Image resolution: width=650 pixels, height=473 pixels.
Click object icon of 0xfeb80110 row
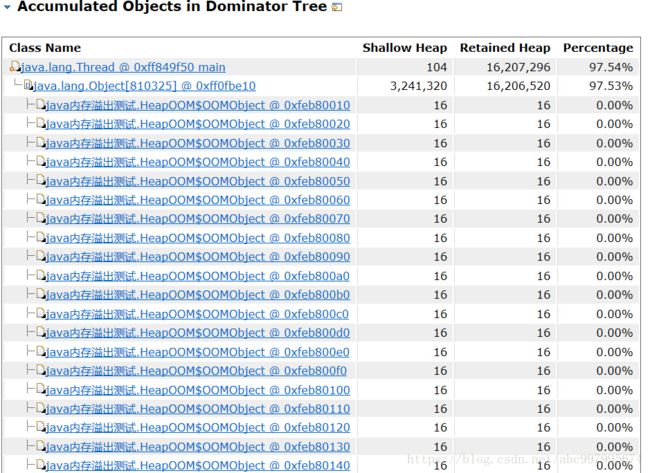(41, 408)
